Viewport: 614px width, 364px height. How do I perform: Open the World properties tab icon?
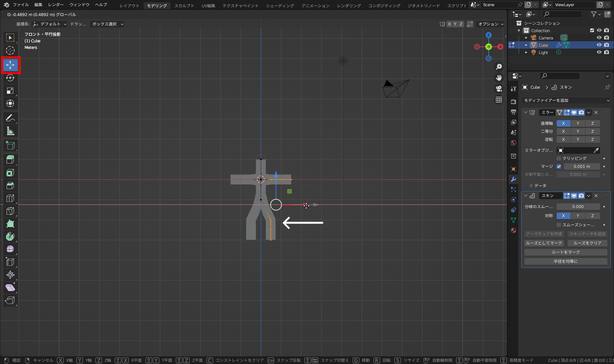(x=513, y=143)
